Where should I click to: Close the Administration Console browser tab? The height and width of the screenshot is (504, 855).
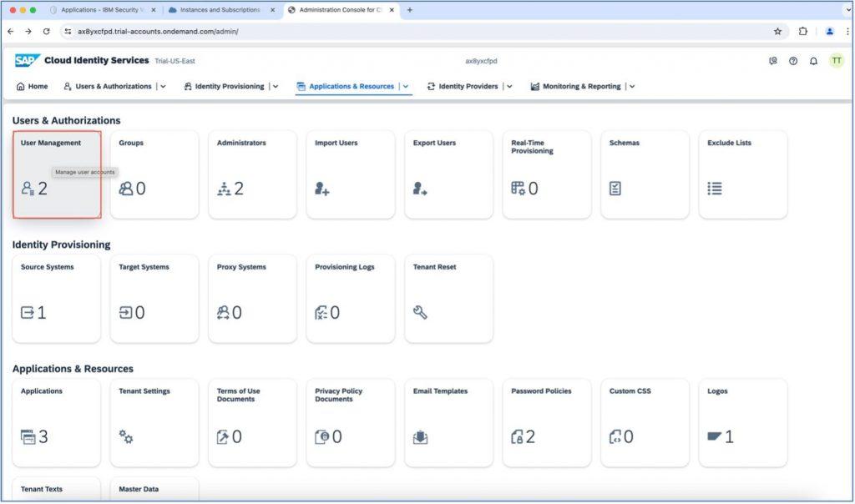(x=392, y=10)
